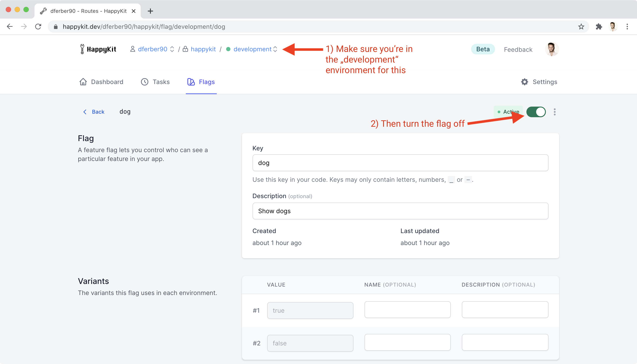Click the Beta badge

[483, 49]
